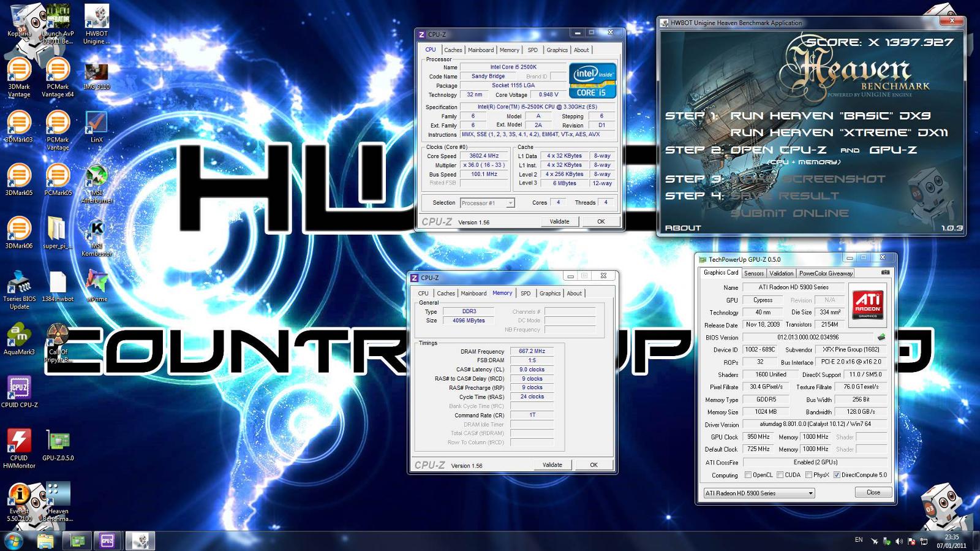The height and width of the screenshot is (551, 980).
Task: Open 3DMark05 desktop icon
Action: click(19, 180)
